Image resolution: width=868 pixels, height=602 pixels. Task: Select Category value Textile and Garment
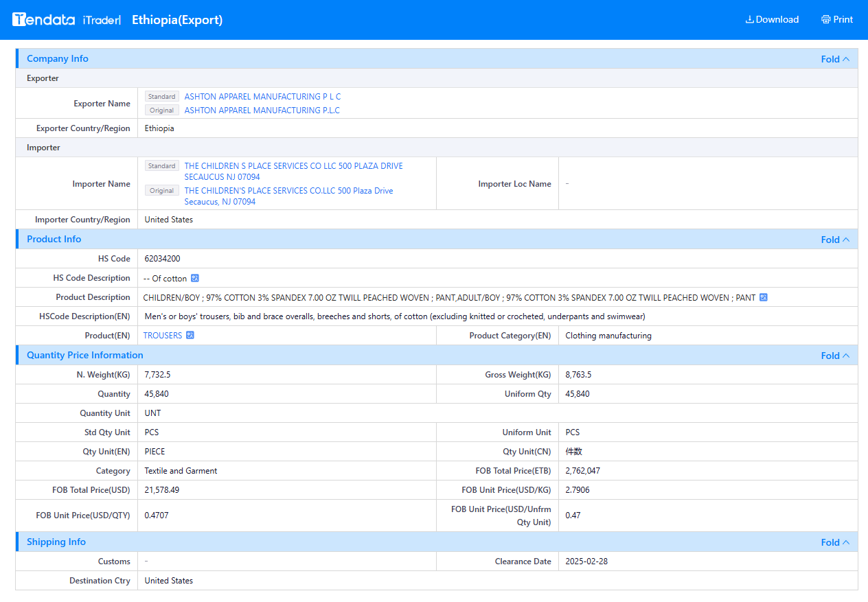click(x=181, y=471)
